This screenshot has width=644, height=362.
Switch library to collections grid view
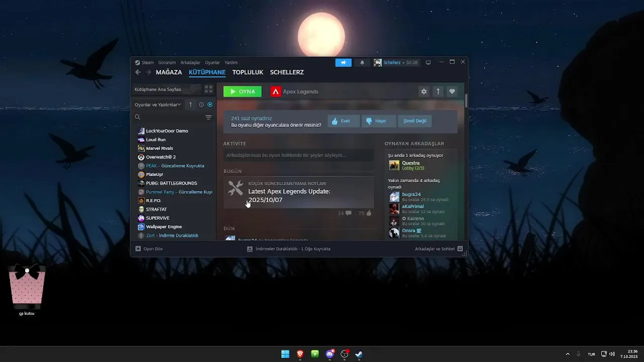pyautogui.click(x=208, y=89)
